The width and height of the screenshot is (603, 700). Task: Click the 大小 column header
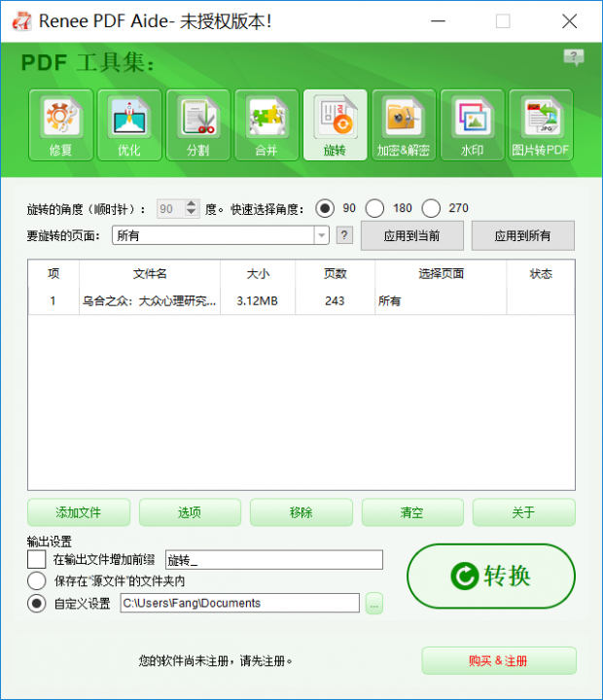click(258, 273)
